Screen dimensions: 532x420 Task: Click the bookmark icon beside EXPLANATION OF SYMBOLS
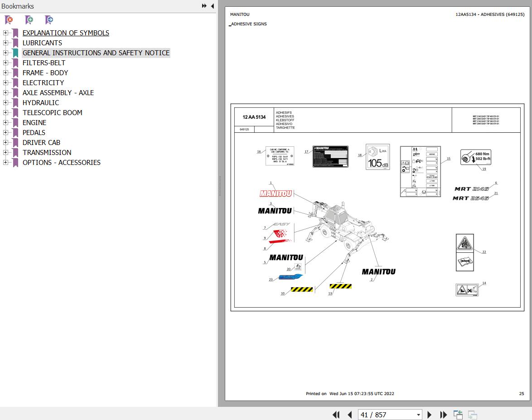(x=15, y=33)
